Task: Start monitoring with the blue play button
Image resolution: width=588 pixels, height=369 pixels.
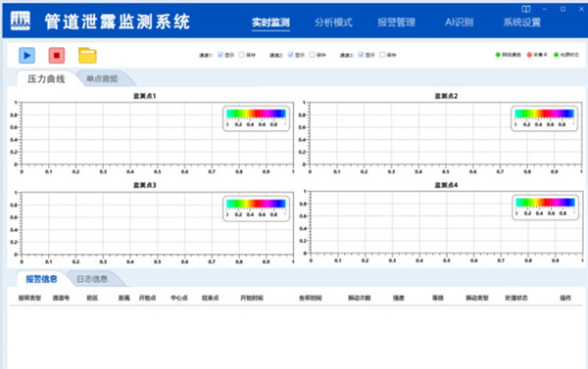Action: pyautogui.click(x=27, y=56)
